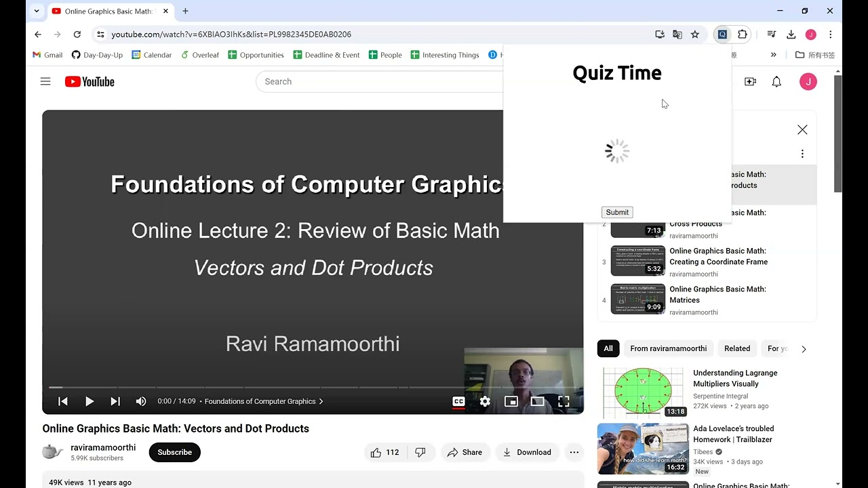Open playlist three-dot options menu
Screen dimensions: 868x488
pos(802,154)
